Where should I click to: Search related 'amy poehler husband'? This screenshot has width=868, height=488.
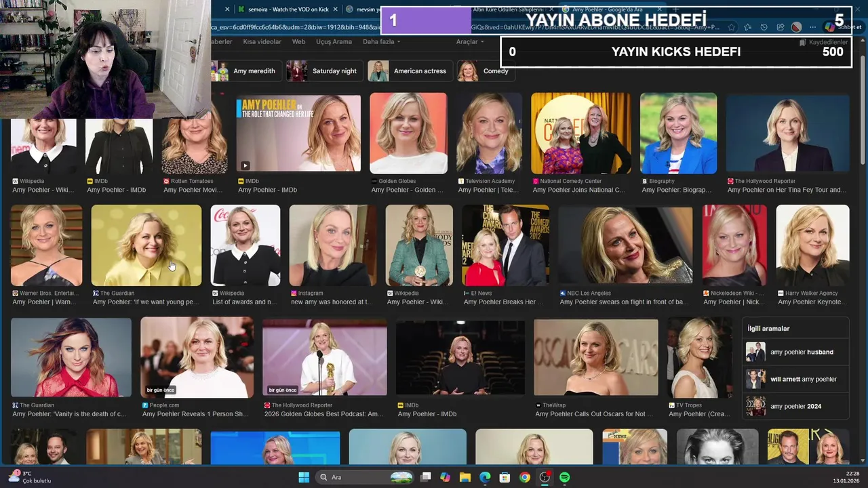tap(795, 352)
